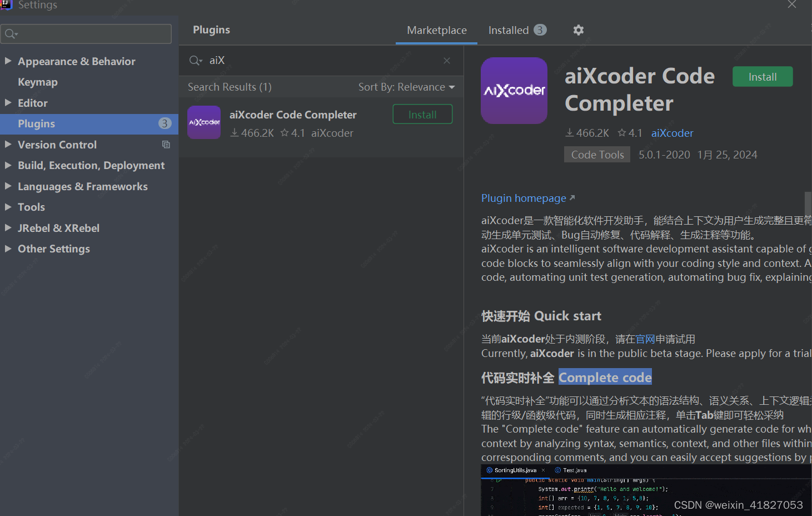
Task: Open the plugins gear settings icon
Action: pos(579,30)
